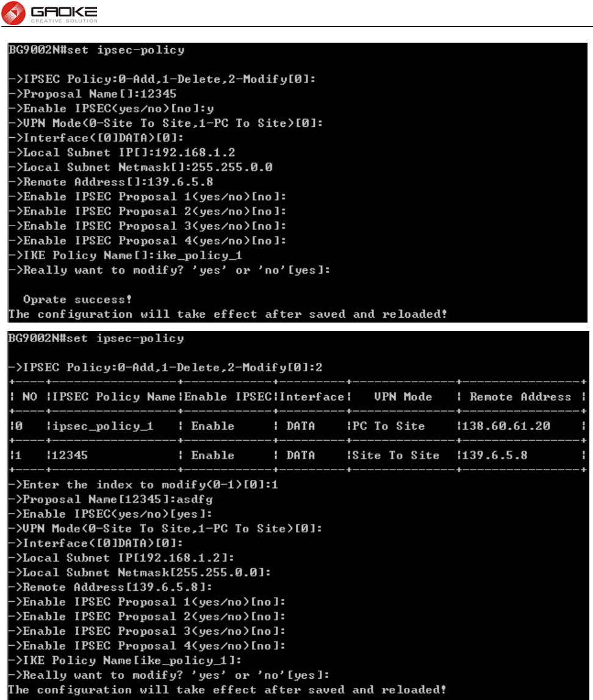Click the Local Subnet Netmask 255.255.0.0 entry

click(x=140, y=167)
